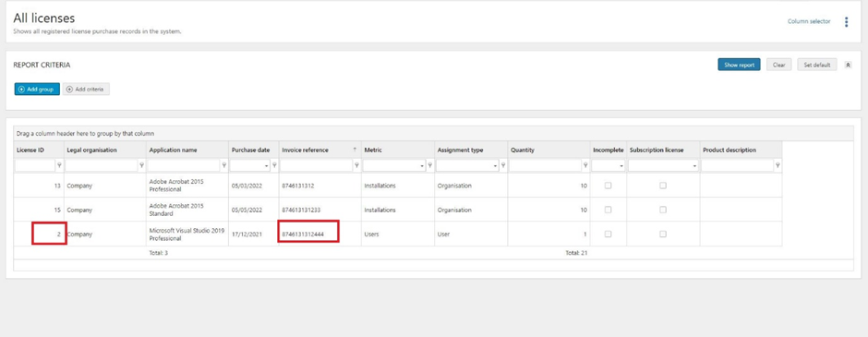Focus the Legal organisation filter field
868x337 pixels.
coord(102,165)
